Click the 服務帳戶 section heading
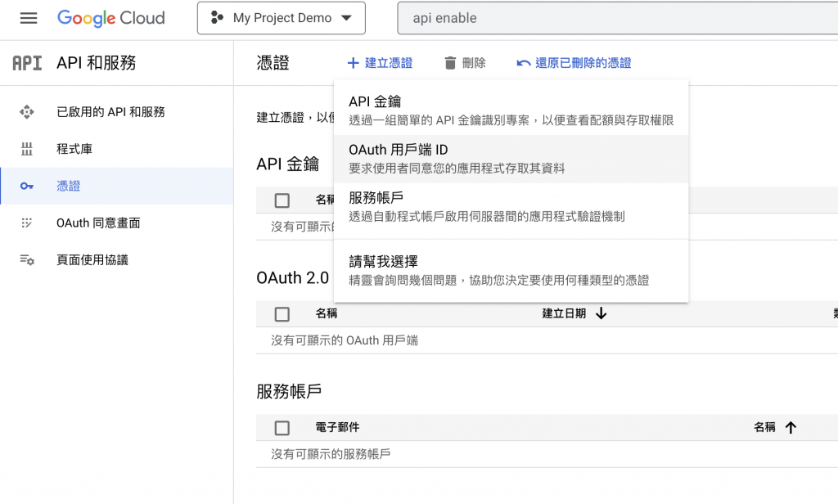This screenshot has width=838, height=504. pos(289,392)
